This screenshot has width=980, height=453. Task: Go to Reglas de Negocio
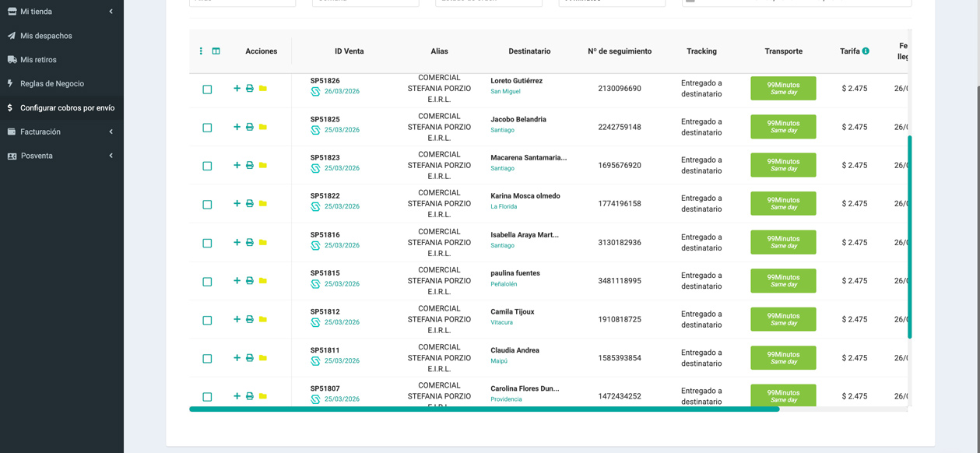point(51,83)
